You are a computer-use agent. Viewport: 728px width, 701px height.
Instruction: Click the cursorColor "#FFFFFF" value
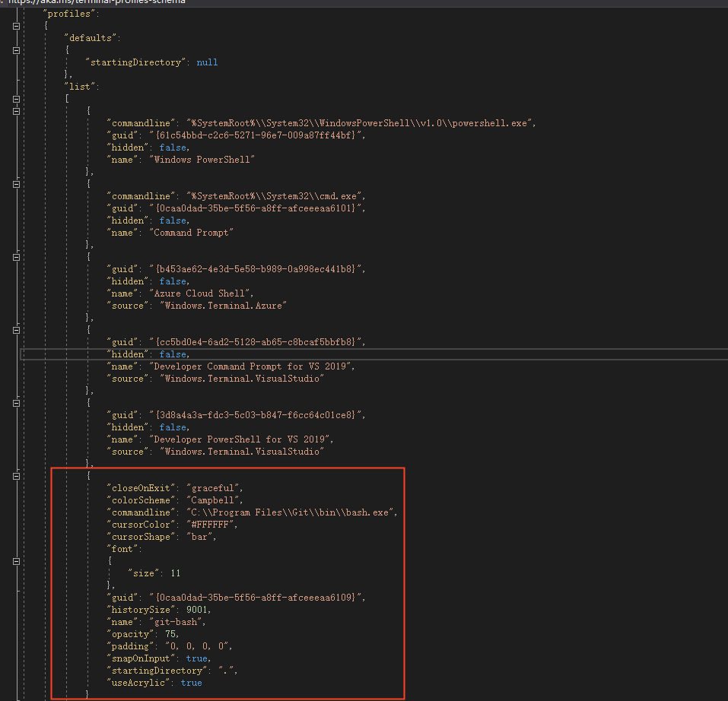click(x=210, y=525)
